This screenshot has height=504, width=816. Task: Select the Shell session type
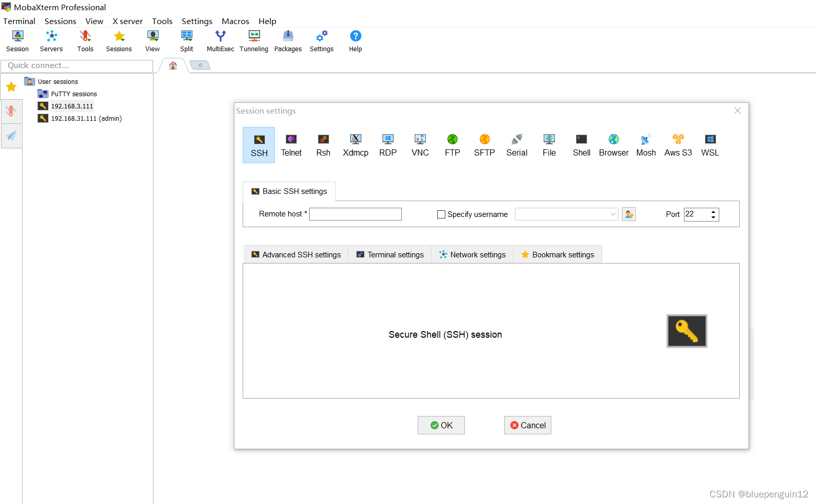[582, 145]
